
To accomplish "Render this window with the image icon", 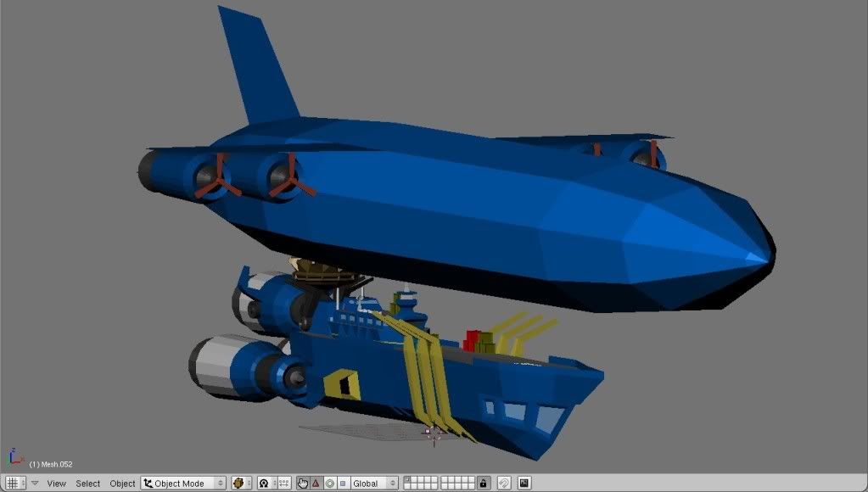I will point(524,484).
